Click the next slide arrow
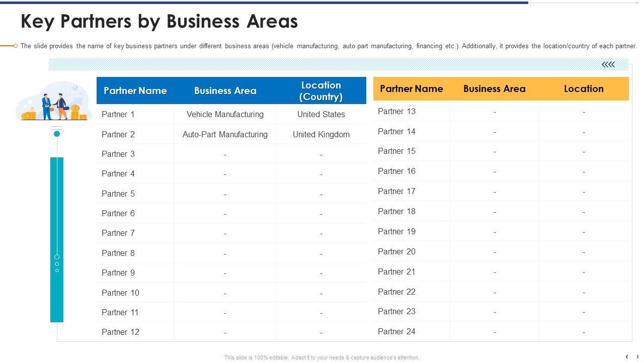 click(x=637, y=357)
